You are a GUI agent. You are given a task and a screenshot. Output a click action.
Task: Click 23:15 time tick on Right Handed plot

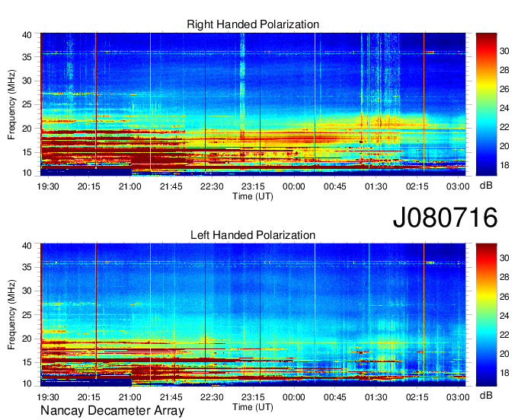253,186
